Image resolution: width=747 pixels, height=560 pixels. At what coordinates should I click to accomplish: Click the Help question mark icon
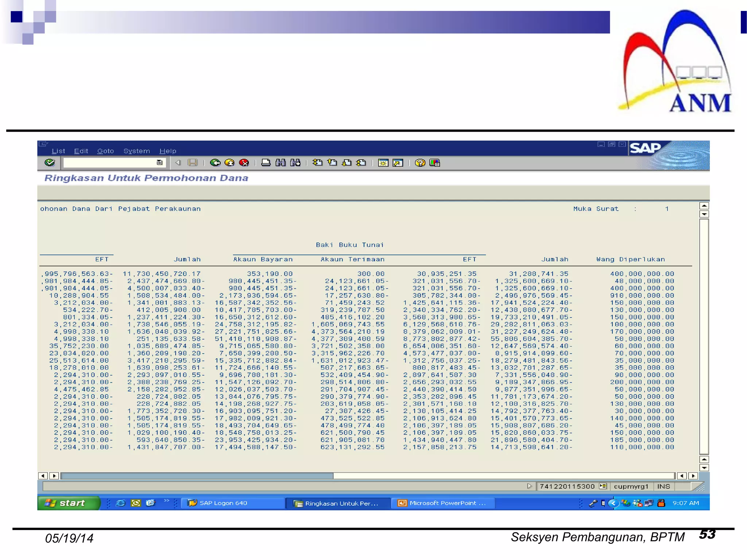click(x=420, y=163)
